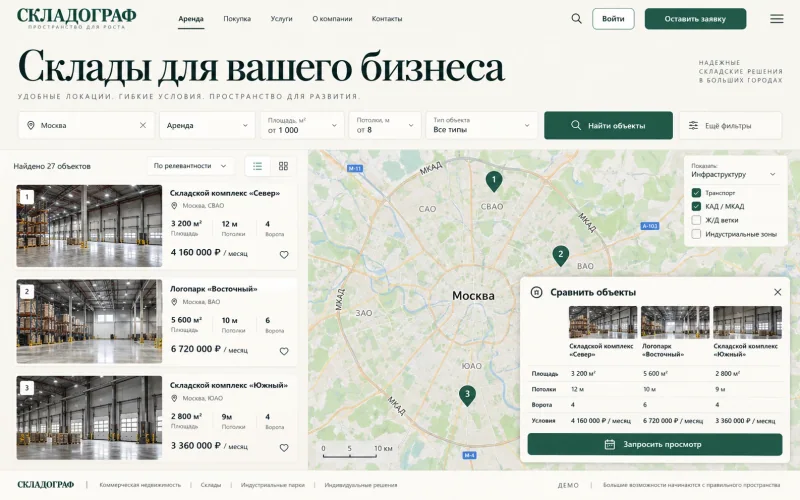Screen dimensions: 800x500
Task: Favorite Складской комплекс «Южный» with heart icon
Action: (284, 447)
